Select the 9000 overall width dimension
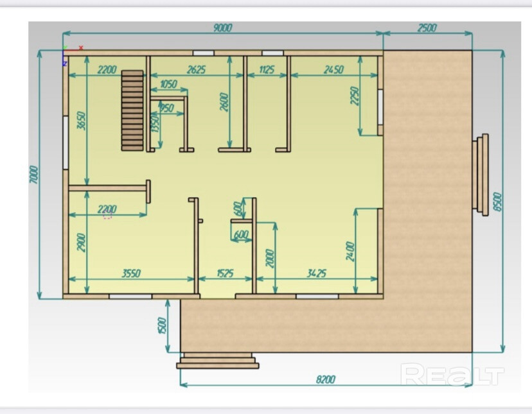 click(222, 27)
